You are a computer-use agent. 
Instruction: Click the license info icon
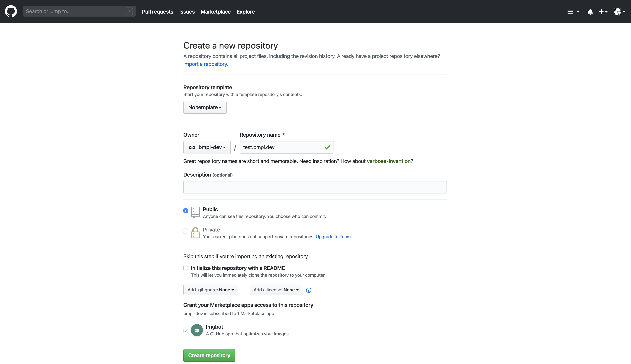coord(309,290)
